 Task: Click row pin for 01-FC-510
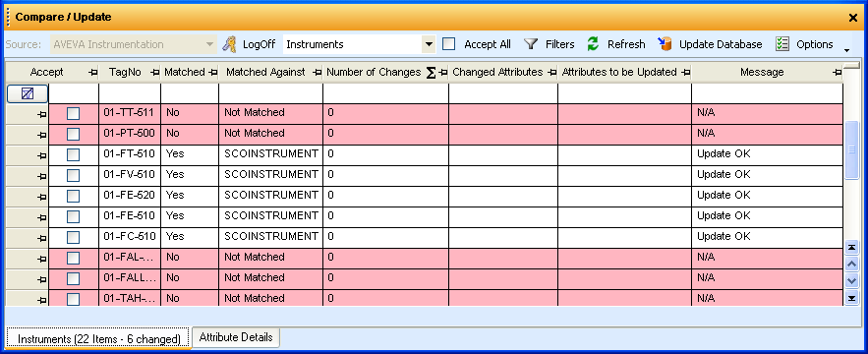(x=41, y=238)
